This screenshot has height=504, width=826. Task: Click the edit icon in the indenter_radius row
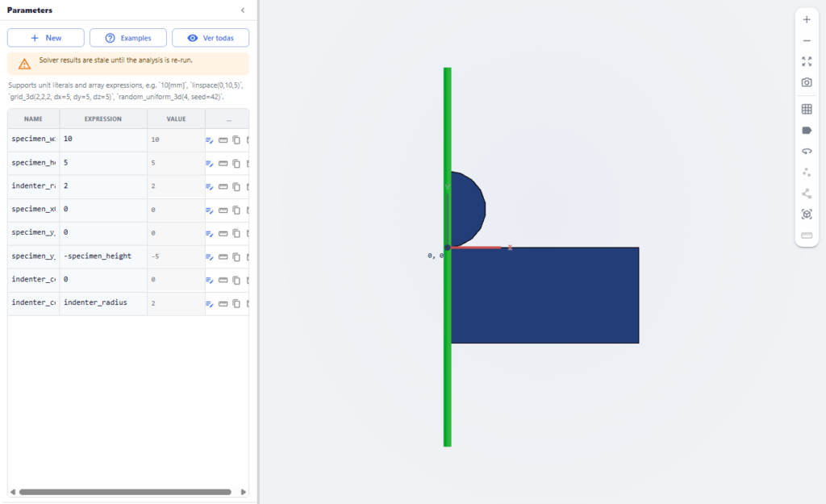click(209, 303)
